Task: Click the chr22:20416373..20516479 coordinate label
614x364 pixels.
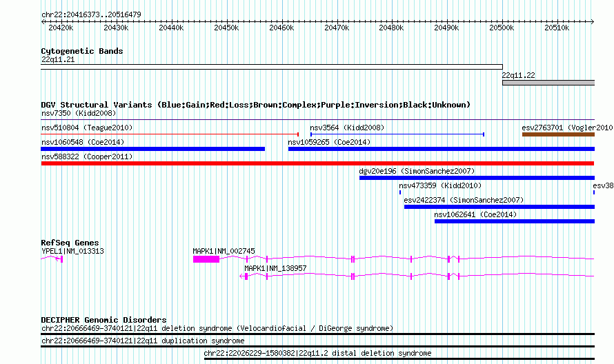Action: point(91,14)
